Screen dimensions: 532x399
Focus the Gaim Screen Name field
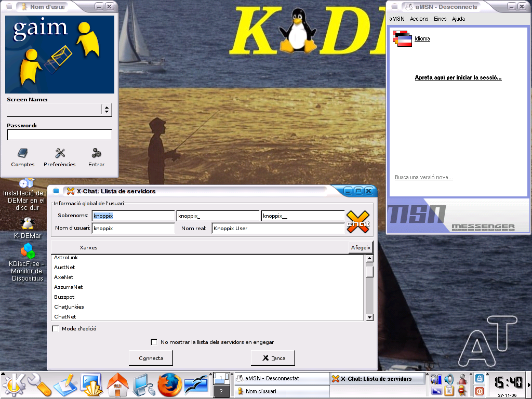(54, 110)
